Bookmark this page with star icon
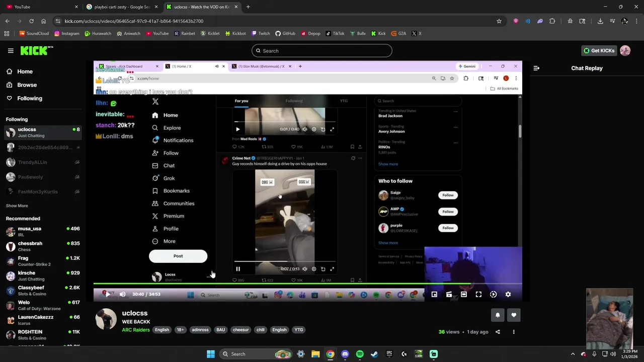 click(499, 21)
